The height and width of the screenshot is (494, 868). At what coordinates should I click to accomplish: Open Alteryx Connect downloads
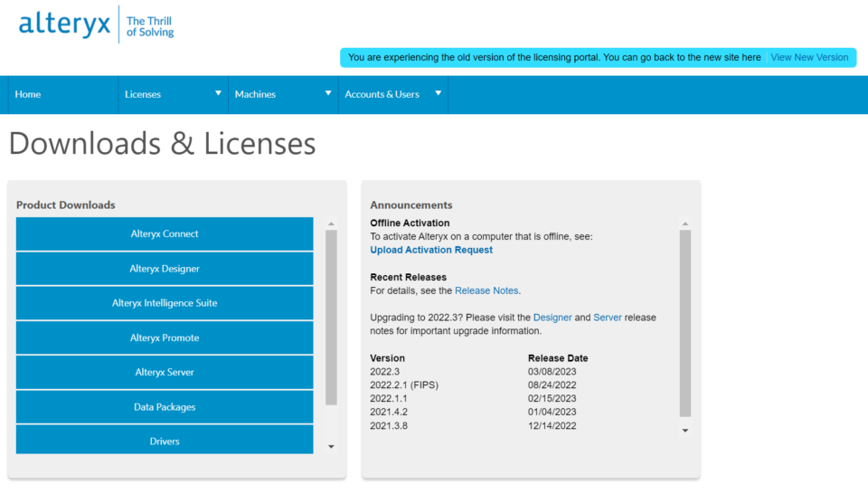[x=165, y=234]
